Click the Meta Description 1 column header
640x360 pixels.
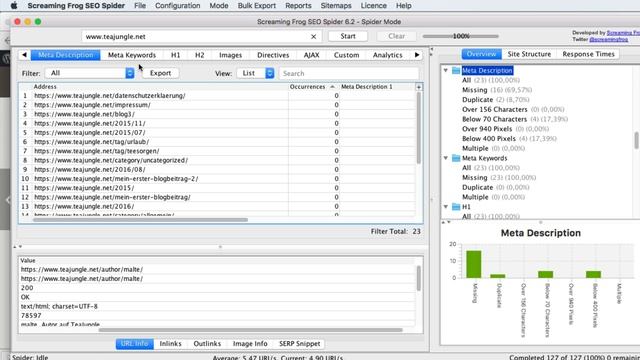tap(377, 87)
